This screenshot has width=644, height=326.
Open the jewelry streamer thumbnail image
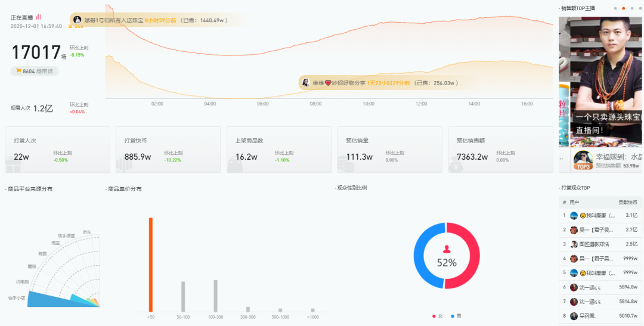tap(601, 82)
